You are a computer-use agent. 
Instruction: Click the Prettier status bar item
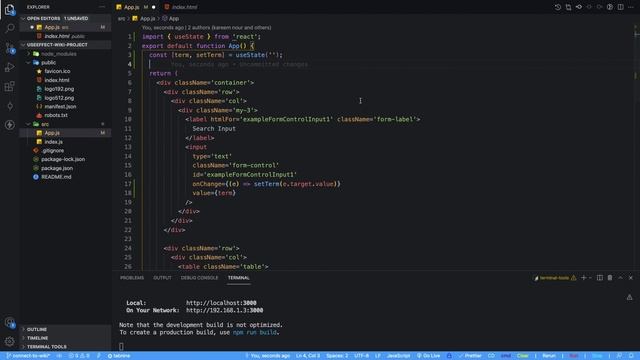click(470, 356)
